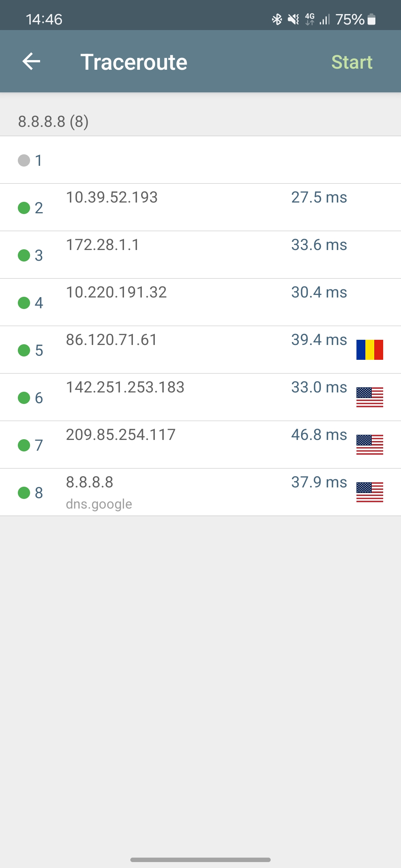
Task: Select hop address 172.28.1.1
Action: click(x=102, y=245)
